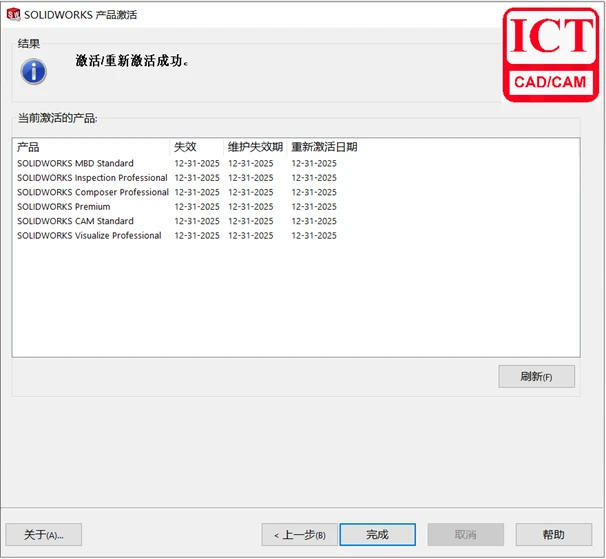This screenshot has width=606, height=559.
Task: Click the 失效 date of SOLIDWORKS Premium
Action: (197, 207)
